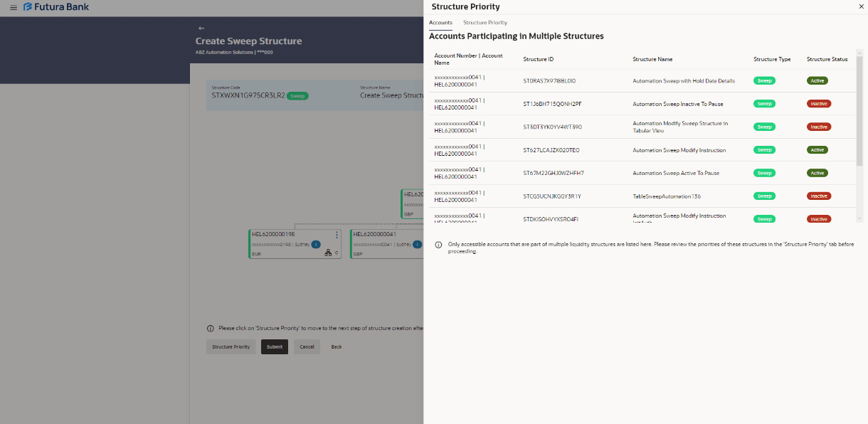The height and width of the screenshot is (424, 868).
Task: Click Active status in ST0RAS7X97I8BL0I0 row
Action: [x=817, y=80]
